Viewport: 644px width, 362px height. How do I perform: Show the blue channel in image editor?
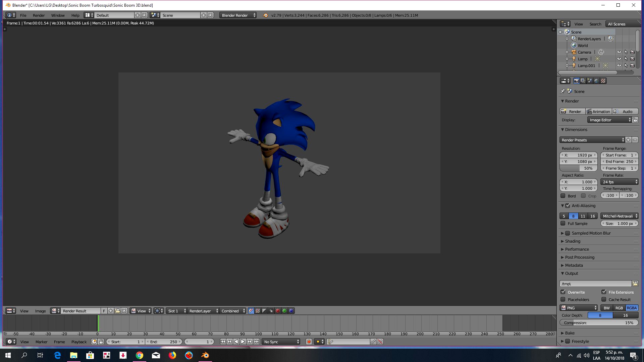tap(291, 311)
